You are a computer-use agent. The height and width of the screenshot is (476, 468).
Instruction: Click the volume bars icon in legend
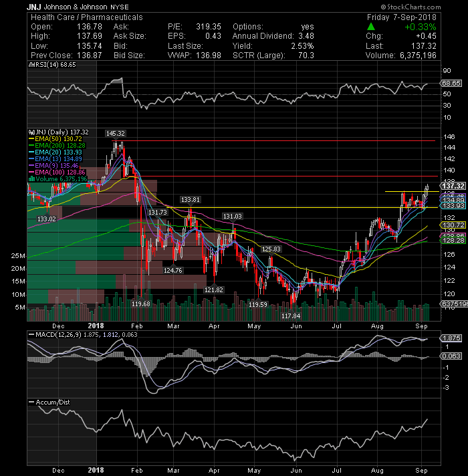(31, 179)
